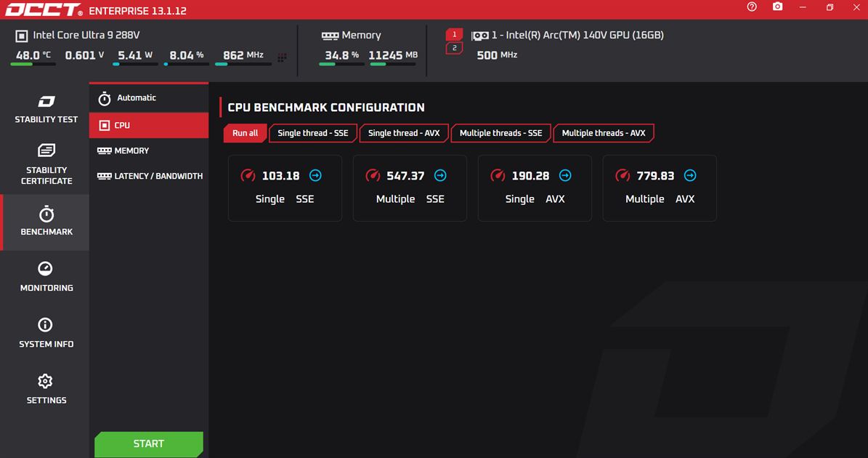Click the Benchmark stopwatch sidebar icon

(46, 214)
